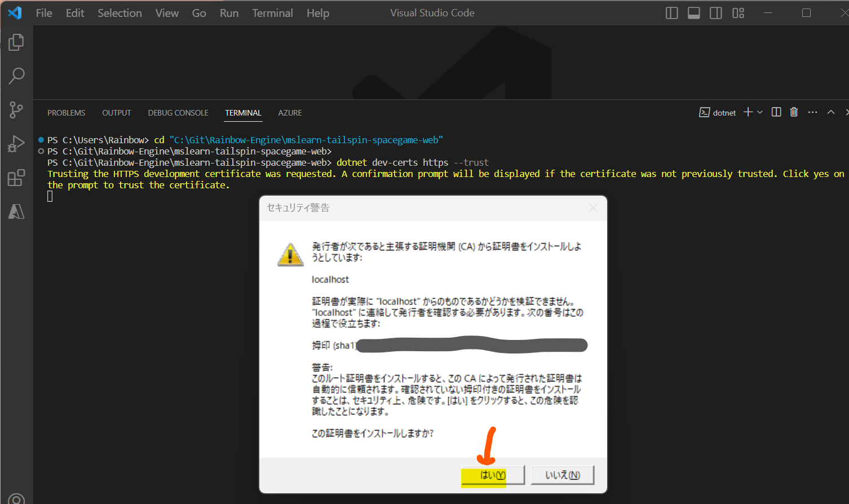This screenshot has width=849, height=504.
Task: Click the dotnet terminal profile label
Action: click(718, 113)
